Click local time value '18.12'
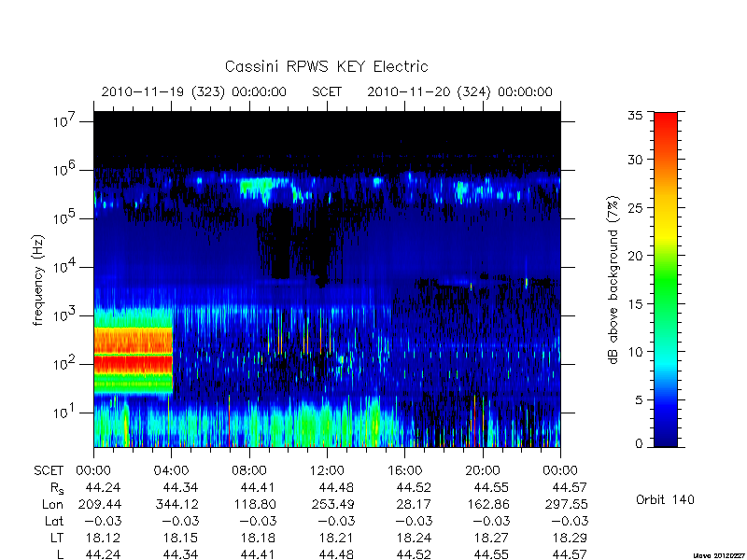Image resolution: width=747 pixels, height=560 pixels. (x=103, y=538)
